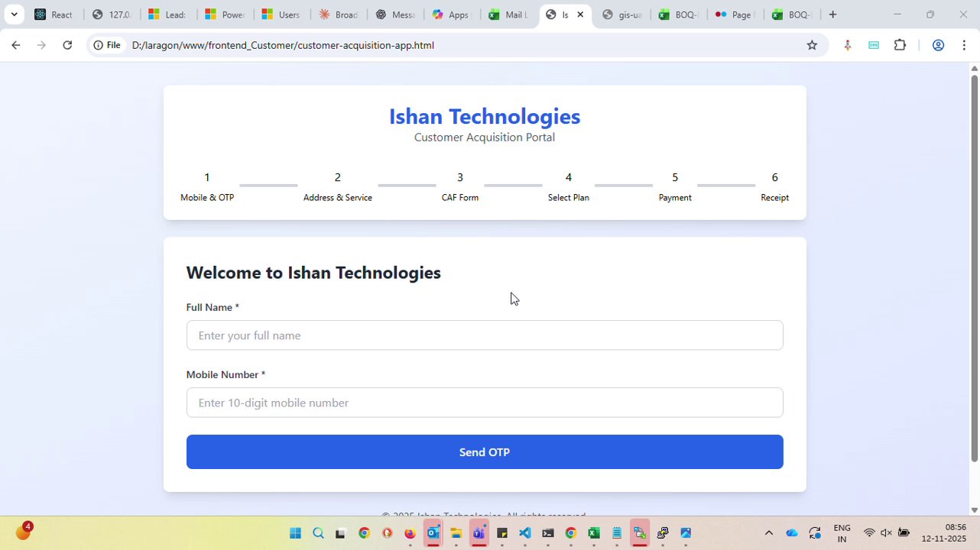The image size is (980, 550).
Task: Click the address bar URL
Action: 283,45
